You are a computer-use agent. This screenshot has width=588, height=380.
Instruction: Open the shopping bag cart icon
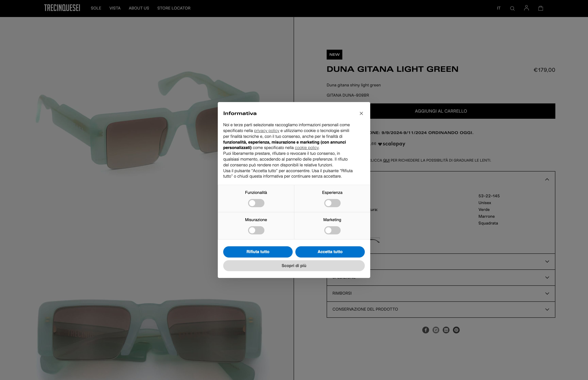tap(540, 8)
